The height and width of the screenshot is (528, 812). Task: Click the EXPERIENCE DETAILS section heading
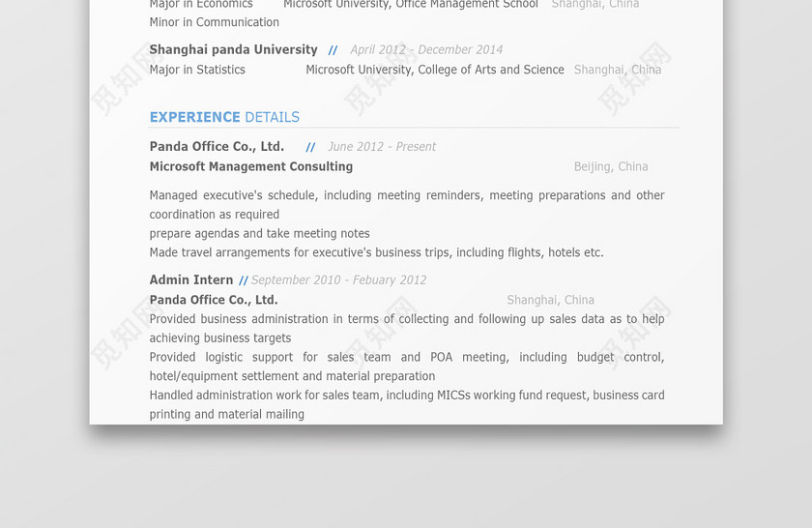(x=224, y=117)
